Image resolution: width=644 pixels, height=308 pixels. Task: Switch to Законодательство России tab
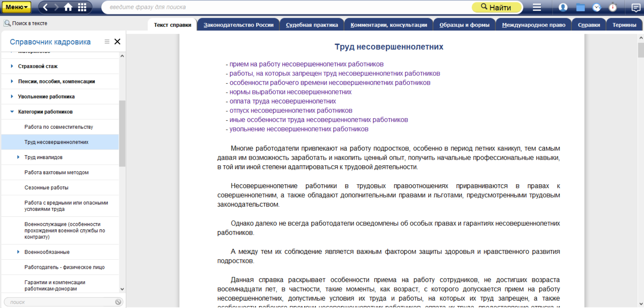coord(238,25)
